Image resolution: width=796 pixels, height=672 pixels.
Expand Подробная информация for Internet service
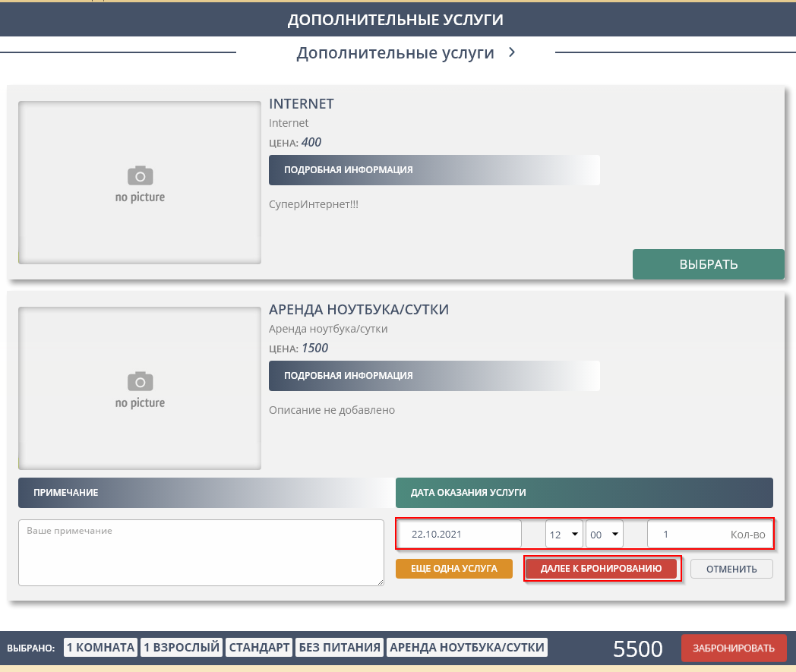tap(434, 170)
